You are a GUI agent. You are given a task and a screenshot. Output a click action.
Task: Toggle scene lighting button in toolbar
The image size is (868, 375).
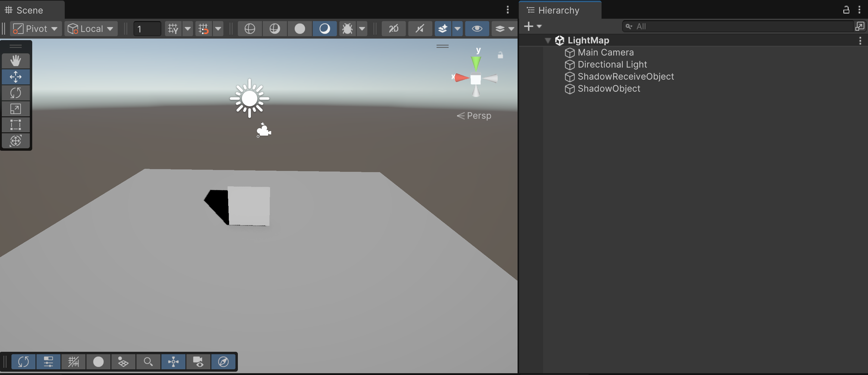(x=325, y=29)
